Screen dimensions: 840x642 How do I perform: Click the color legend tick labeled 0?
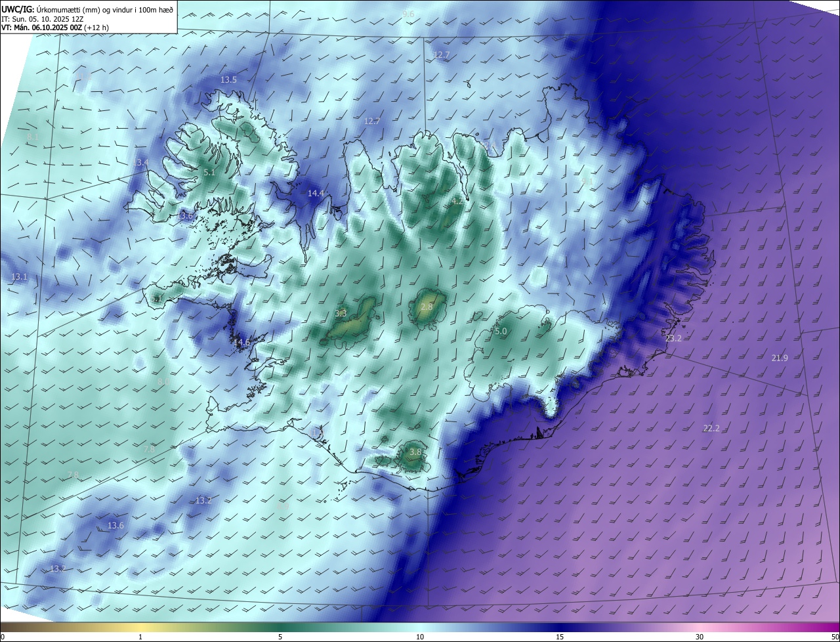[2, 637]
